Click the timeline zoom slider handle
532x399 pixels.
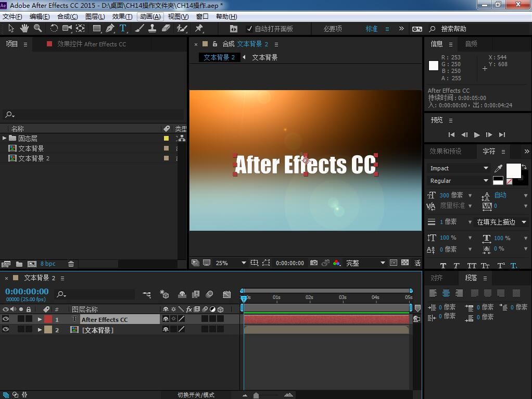coord(256,395)
